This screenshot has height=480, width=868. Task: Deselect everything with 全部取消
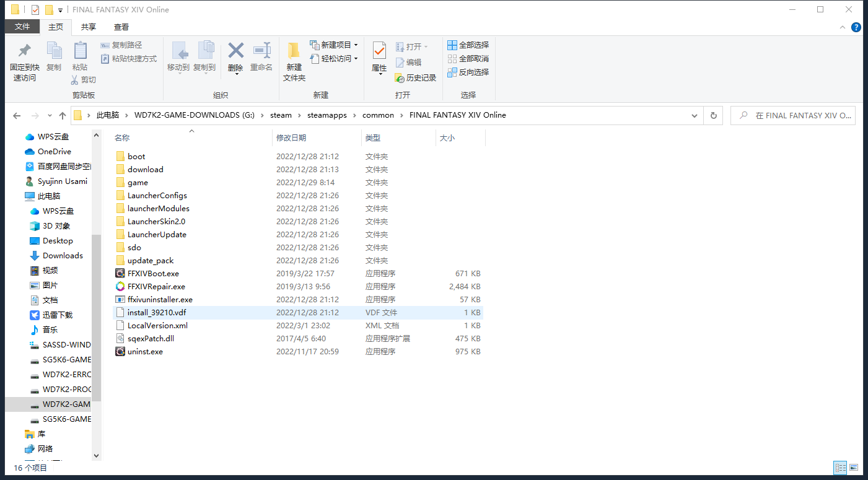coord(468,58)
